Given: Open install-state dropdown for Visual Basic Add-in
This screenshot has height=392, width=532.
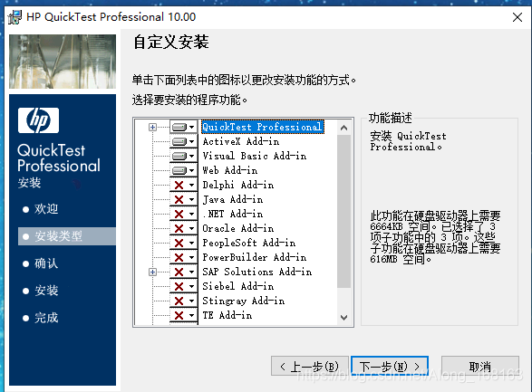Looking at the screenshot, I should click(184, 157).
